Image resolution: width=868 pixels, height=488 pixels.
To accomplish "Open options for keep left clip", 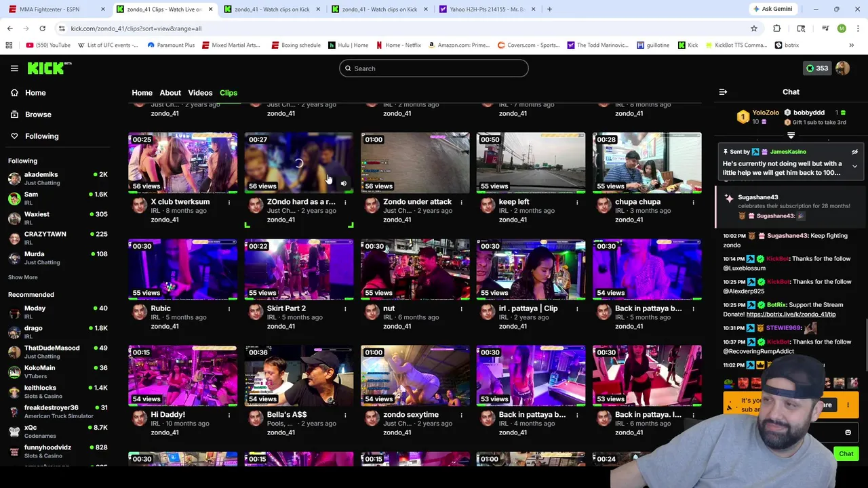I will pyautogui.click(x=577, y=202).
